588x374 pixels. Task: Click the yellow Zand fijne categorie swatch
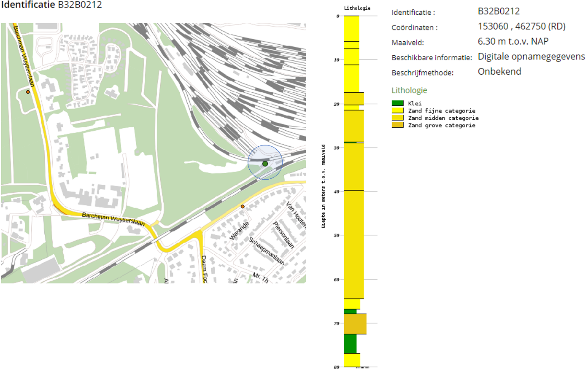[398, 110]
